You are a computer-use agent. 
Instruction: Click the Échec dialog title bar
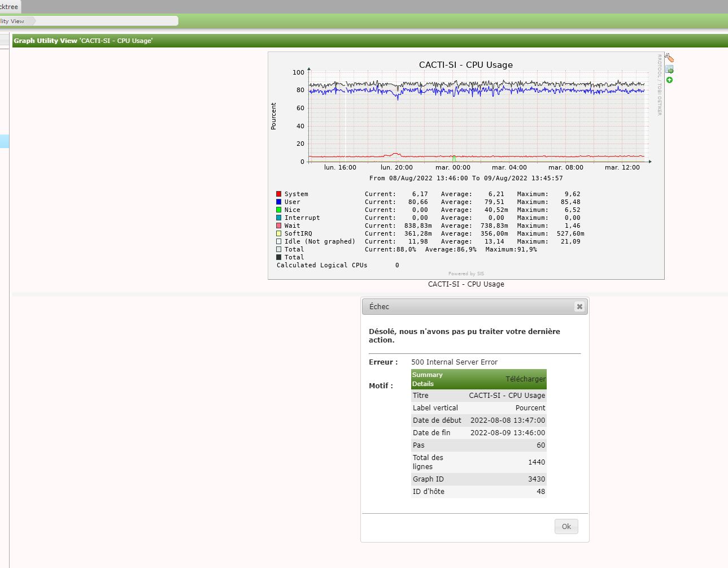point(475,307)
